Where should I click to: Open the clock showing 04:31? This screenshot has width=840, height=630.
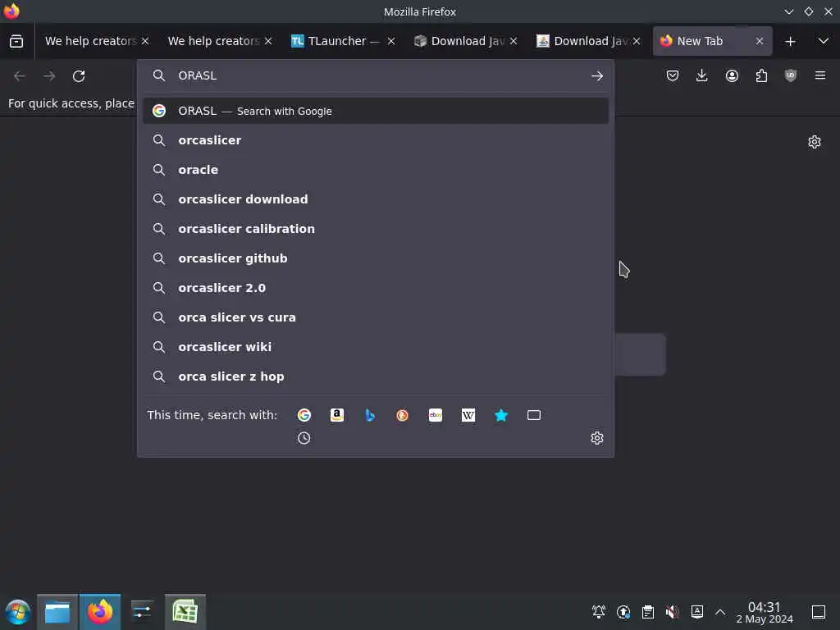[765, 612]
